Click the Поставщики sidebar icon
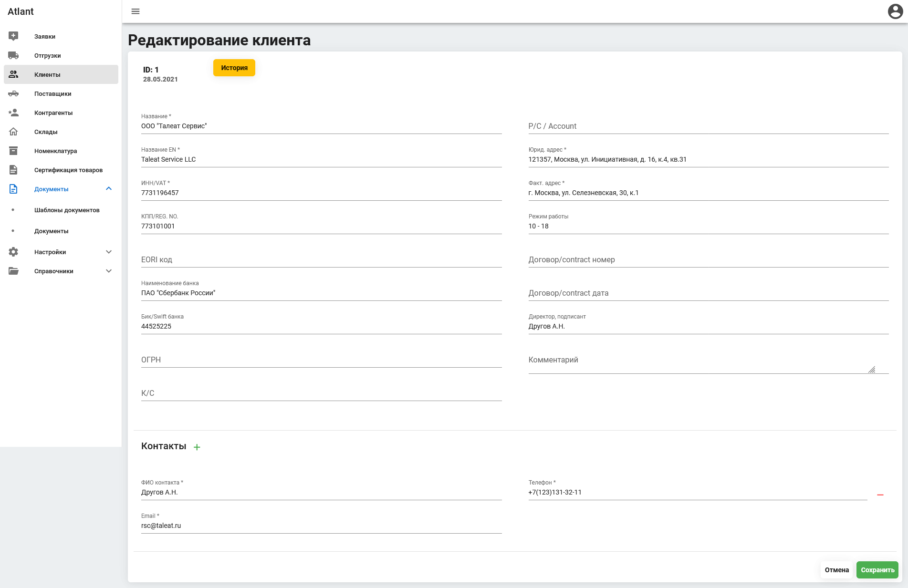The width and height of the screenshot is (908, 588). [x=13, y=93]
